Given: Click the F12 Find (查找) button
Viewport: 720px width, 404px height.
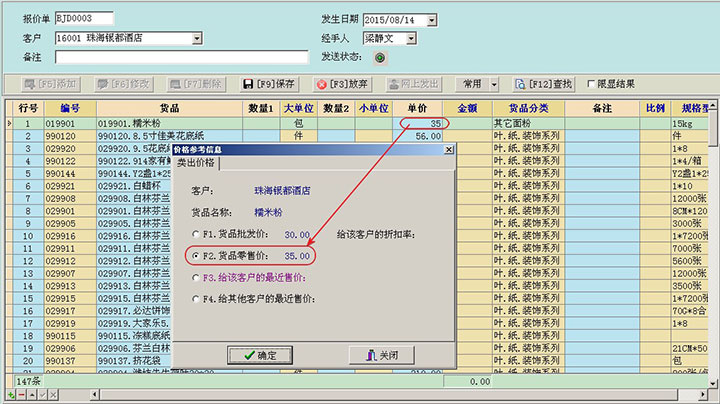Looking at the screenshot, I should pyautogui.click(x=544, y=84).
